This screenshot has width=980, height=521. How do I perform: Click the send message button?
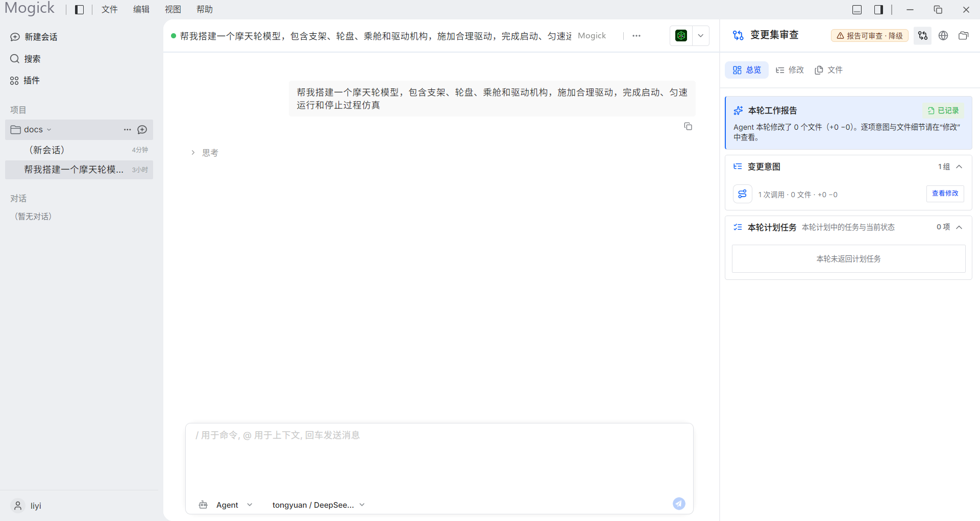(x=679, y=504)
